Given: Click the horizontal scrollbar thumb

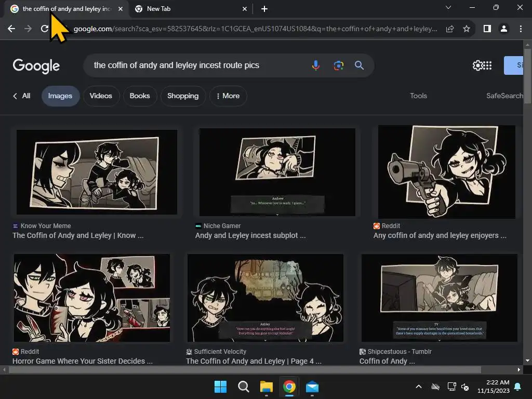Looking at the screenshot, I should [245, 369].
